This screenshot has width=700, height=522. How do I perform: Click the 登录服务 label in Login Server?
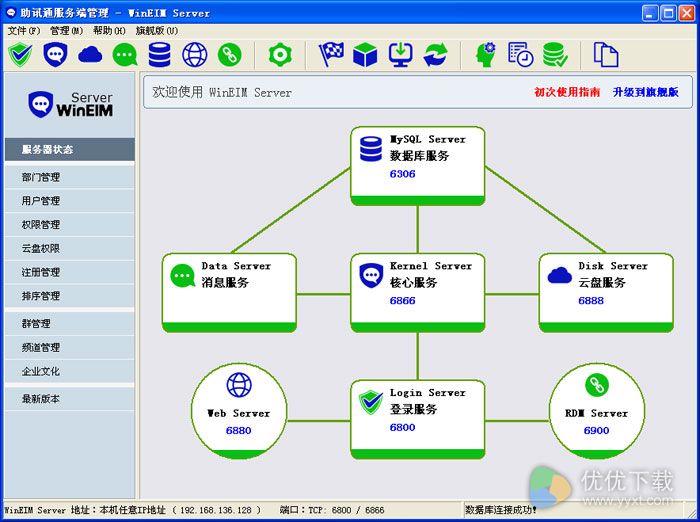pyautogui.click(x=413, y=409)
